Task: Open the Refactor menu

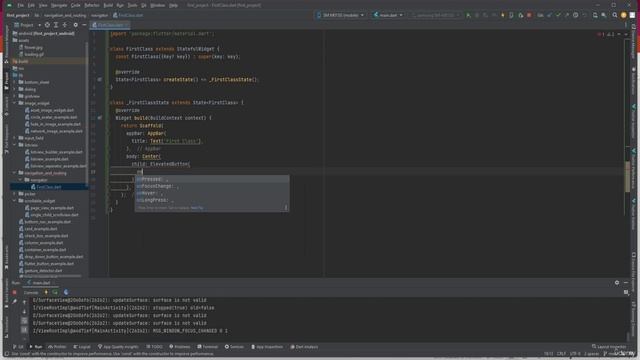Action: [92, 5]
